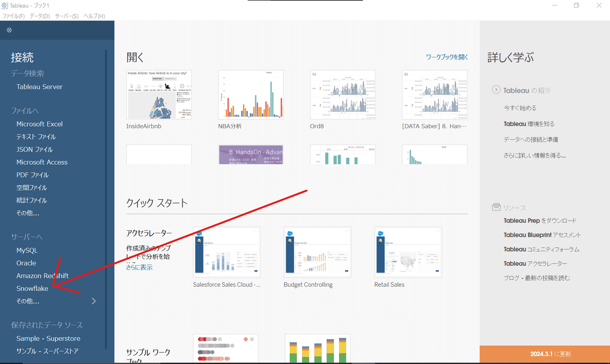The width and height of the screenshot is (610, 364).
Task: Connect to Microsoft Excel file
Action: pyautogui.click(x=40, y=124)
